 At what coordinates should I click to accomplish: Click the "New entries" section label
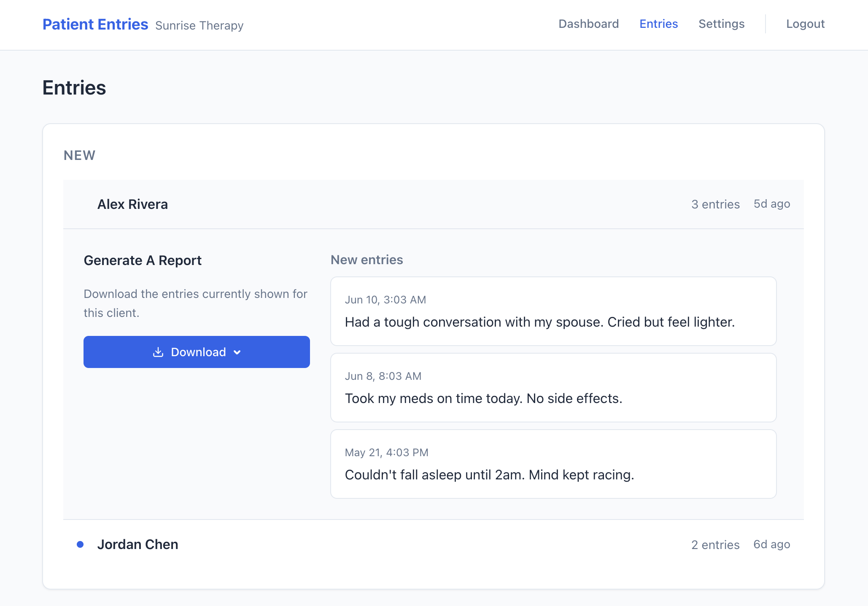pyautogui.click(x=367, y=260)
